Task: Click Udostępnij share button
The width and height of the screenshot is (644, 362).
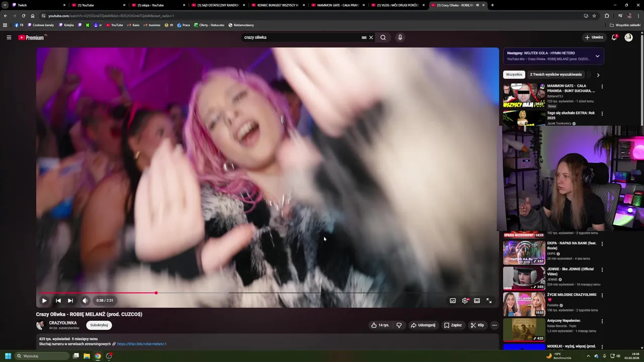Action: coord(423,325)
